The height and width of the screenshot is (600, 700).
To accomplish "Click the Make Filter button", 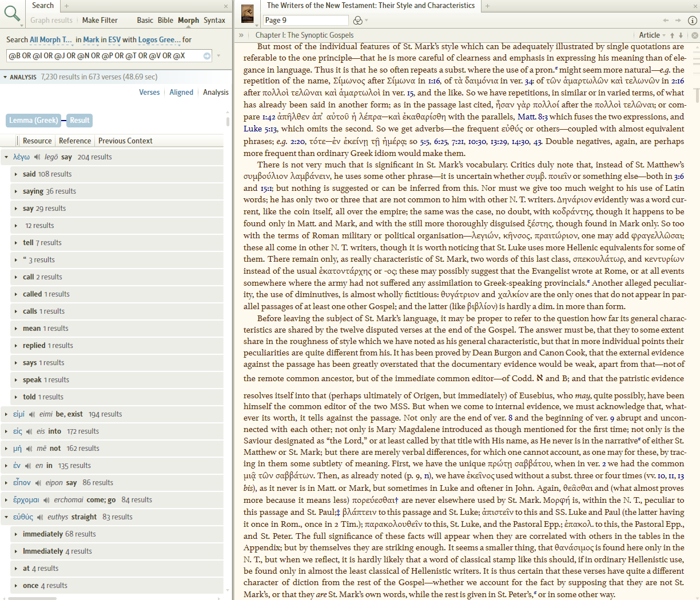I will (100, 20).
